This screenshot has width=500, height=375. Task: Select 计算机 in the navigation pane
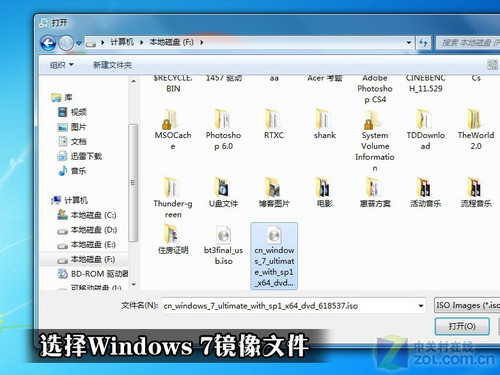click(70, 200)
